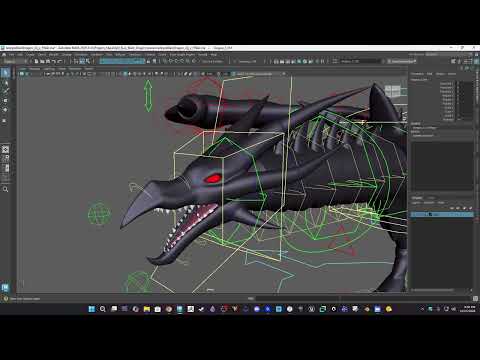Image resolution: width=480 pixels, height=360 pixels.
Task: Open the Edit menu
Action: [x=20, y=55]
